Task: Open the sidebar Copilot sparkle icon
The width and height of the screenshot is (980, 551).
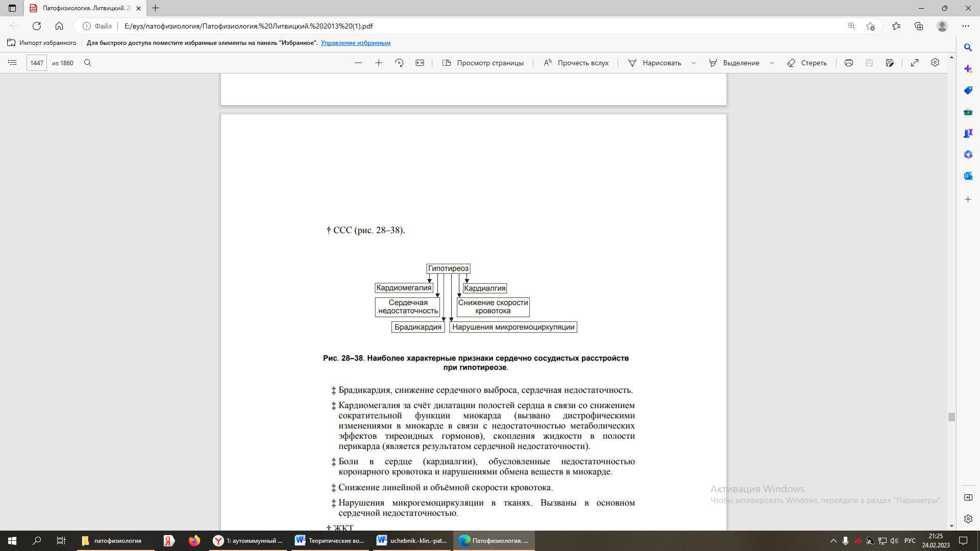Action: (968, 69)
